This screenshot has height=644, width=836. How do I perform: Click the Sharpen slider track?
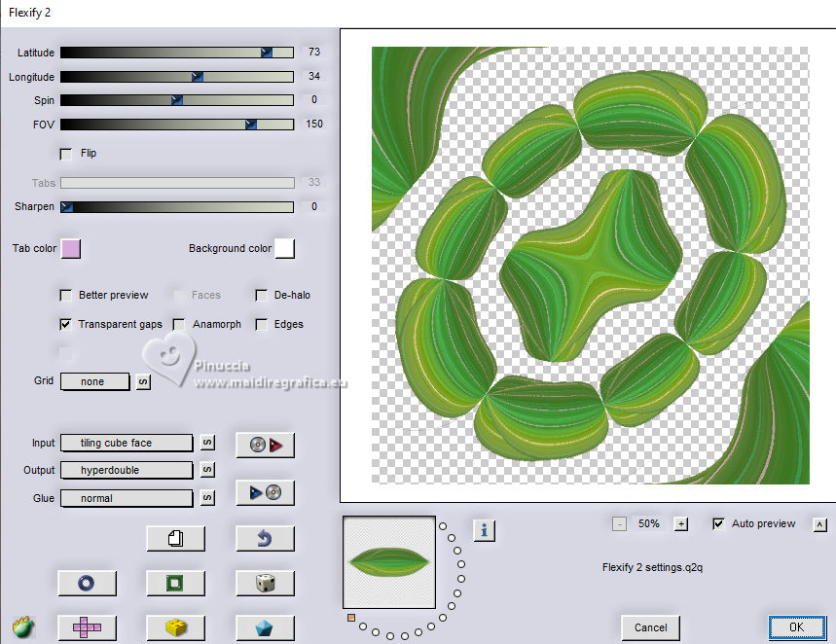[x=177, y=207]
